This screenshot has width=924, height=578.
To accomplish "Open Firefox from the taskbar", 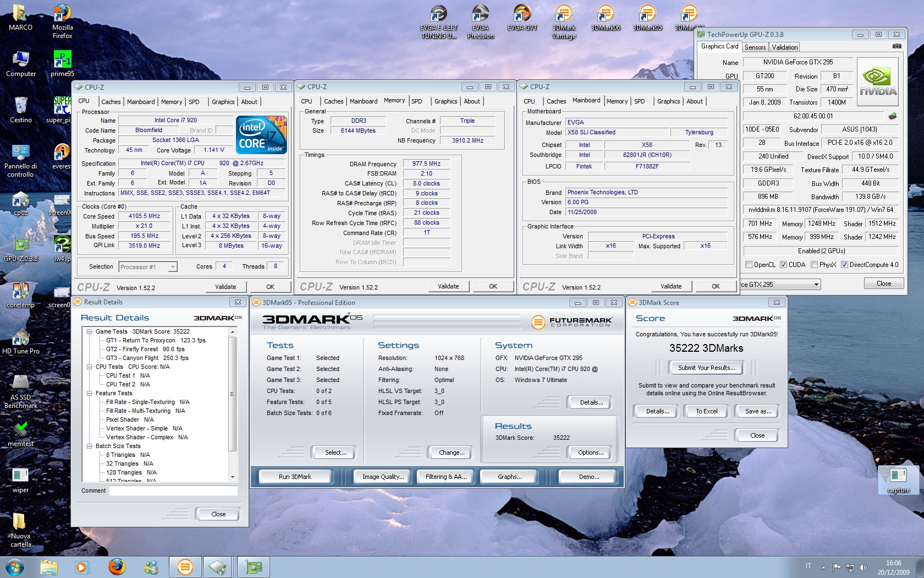I will click(x=117, y=567).
